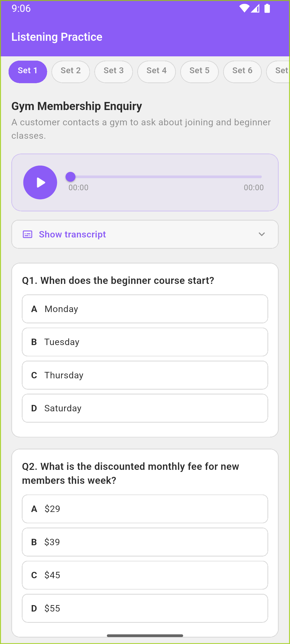Select option D $55 in Q2

pyautogui.click(x=145, y=608)
